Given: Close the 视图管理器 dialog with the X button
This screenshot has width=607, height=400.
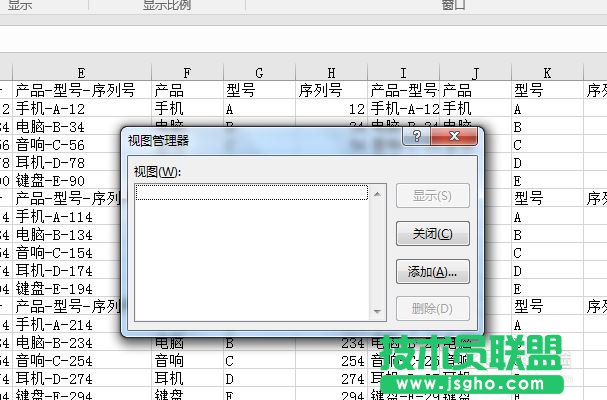Looking at the screenshot, I should [x=454, y=136].
